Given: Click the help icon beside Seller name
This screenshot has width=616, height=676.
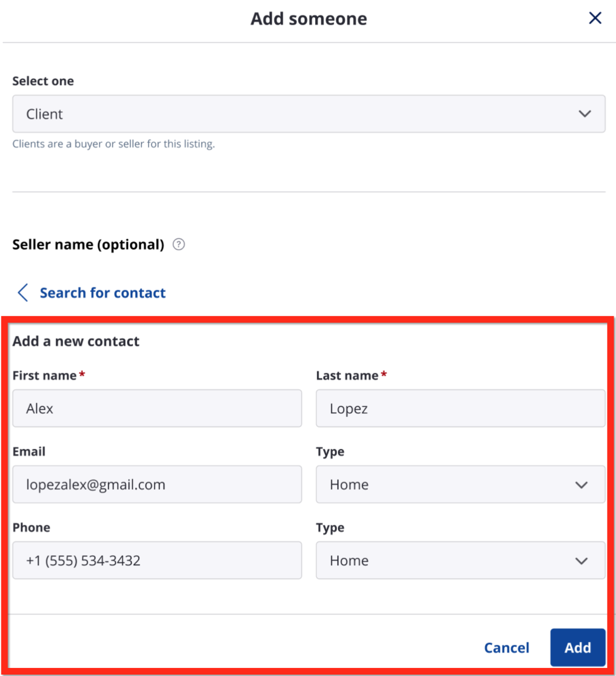Looking at the screenshot, I should 179,244.
